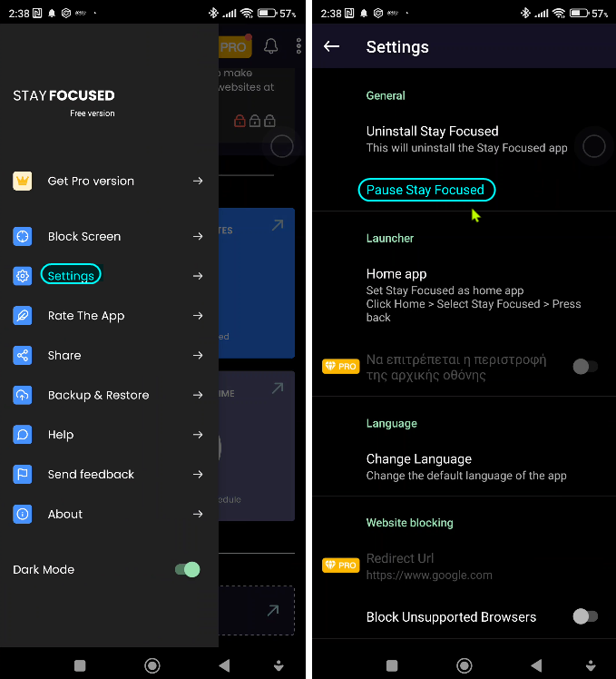Choose Pause Stay Focused option
This screenshot has width=616, height=679.
click(425, 190)
